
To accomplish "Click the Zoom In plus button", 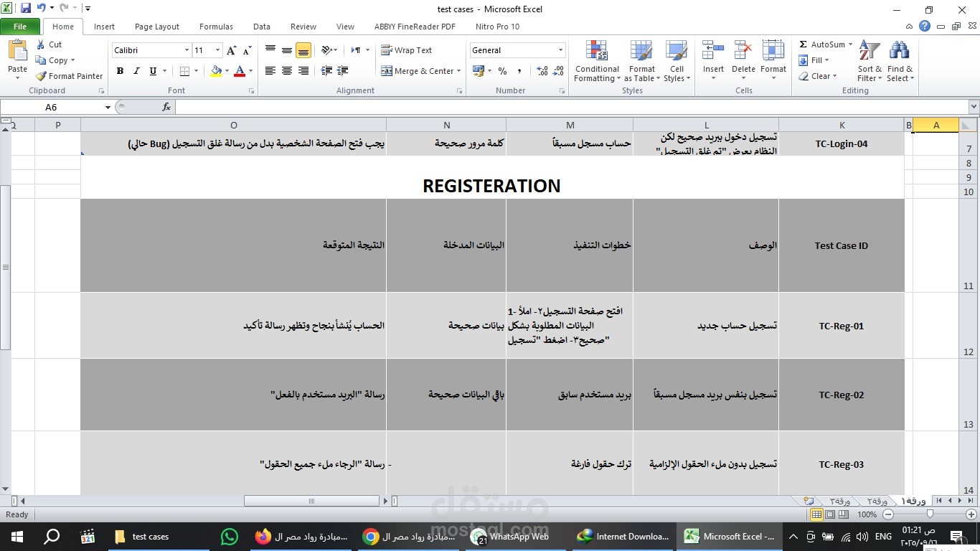I will point(972,514).
